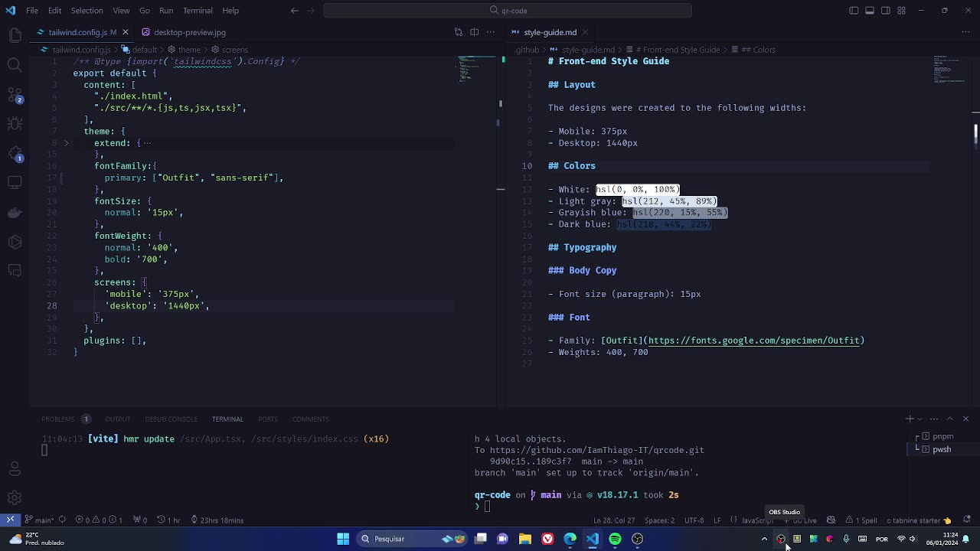Click the Light gray hsl color value

point(670,201)
